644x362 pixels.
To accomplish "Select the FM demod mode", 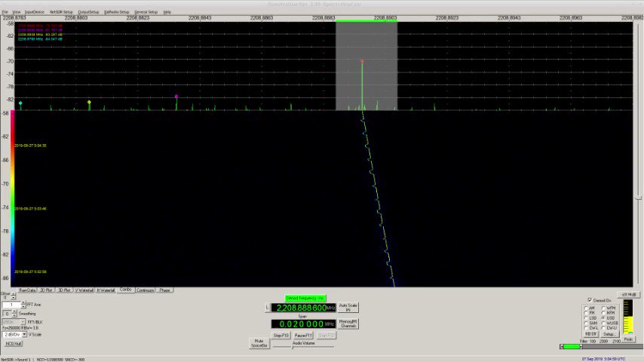I will [x=587, y=313].
